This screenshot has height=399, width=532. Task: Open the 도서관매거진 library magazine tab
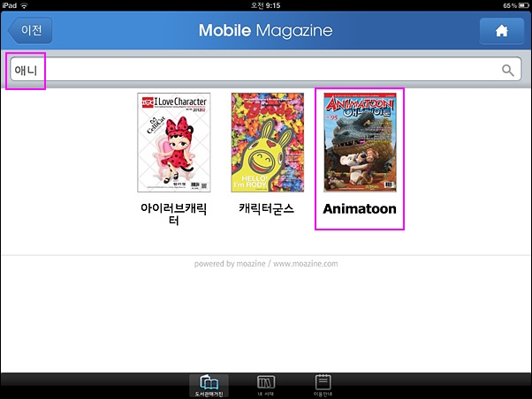click(209, 386)
